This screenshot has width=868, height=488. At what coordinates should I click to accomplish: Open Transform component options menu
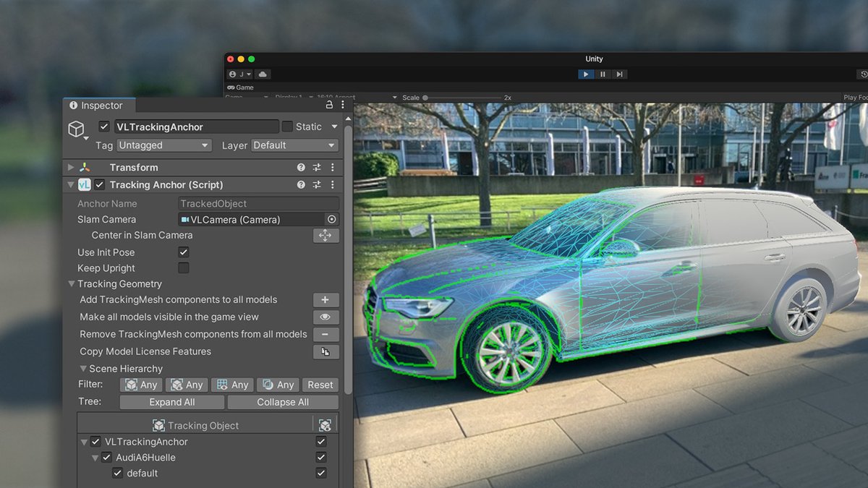coord(332,168)
